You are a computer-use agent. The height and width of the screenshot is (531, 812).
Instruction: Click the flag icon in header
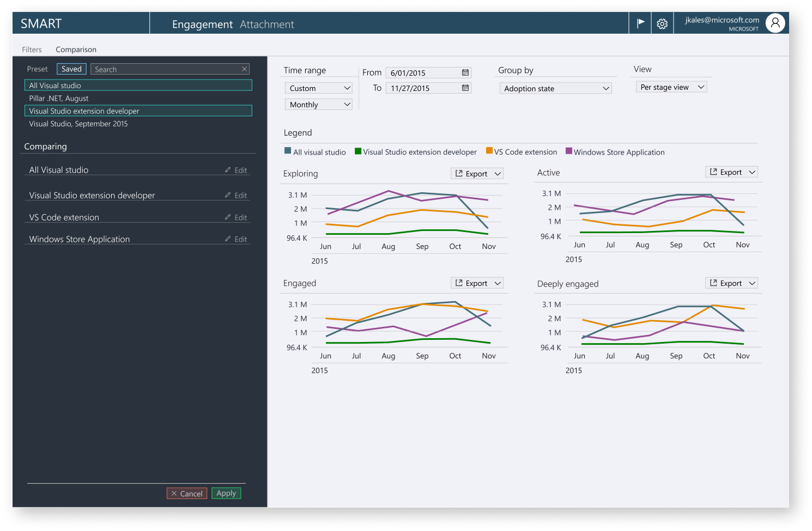click(x=640, y=23)
